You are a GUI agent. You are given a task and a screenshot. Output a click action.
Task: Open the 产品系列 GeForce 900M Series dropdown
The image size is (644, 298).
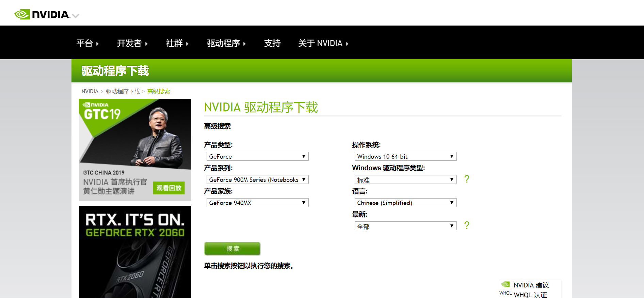pos(258,179)
